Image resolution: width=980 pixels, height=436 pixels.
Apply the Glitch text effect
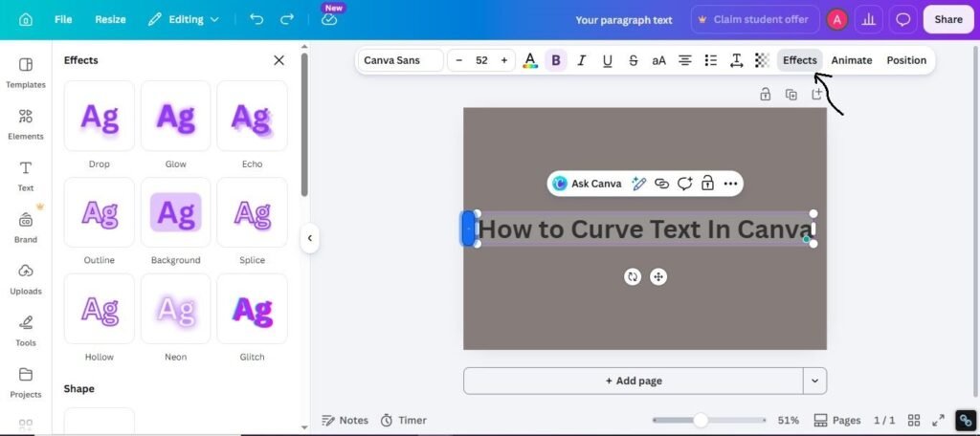coord(252,309)
